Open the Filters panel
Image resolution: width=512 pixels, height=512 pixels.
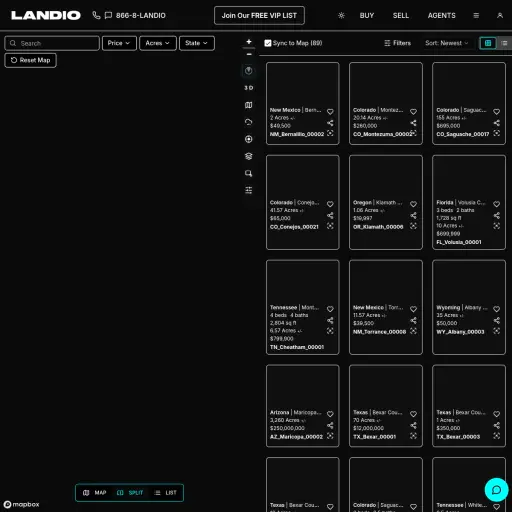(x=397, y=43)
